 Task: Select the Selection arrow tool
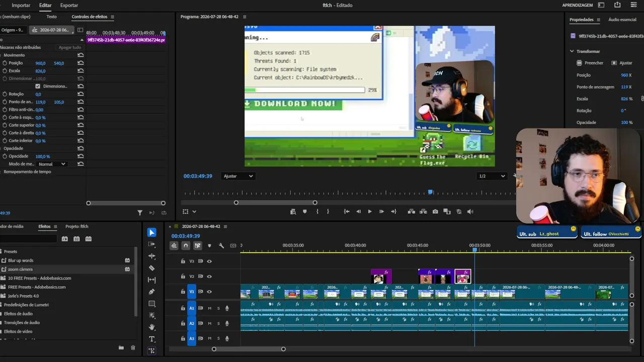click(x=152, y=232)
